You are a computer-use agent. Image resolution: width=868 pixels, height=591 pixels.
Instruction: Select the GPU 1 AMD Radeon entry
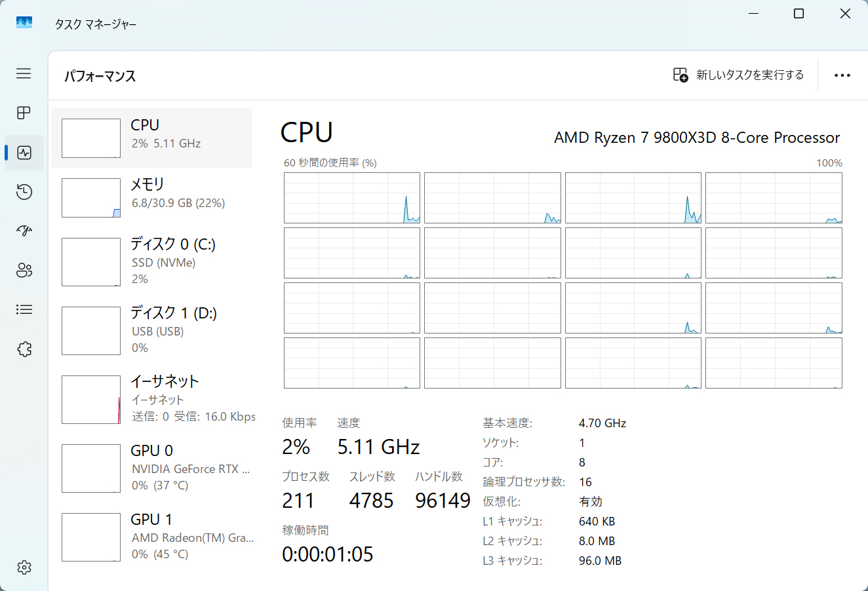click(x=151, y=537)
